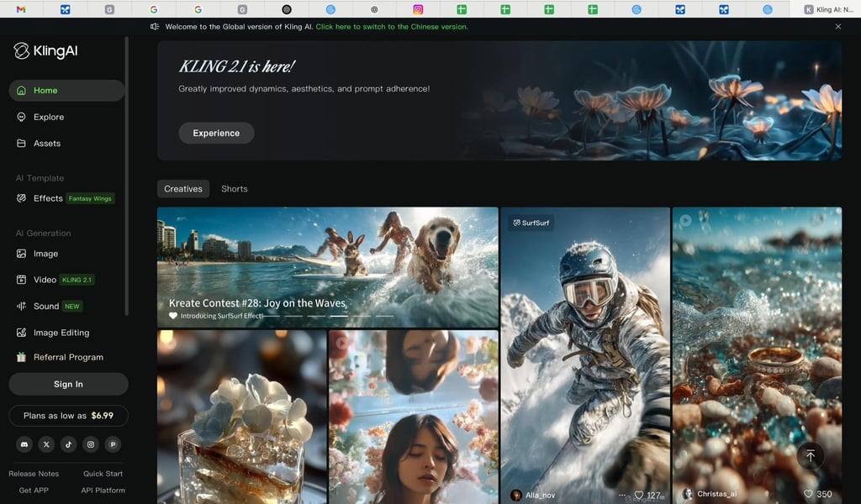
Task: Dismiss the welcome announcement banner
Action: 838,26
